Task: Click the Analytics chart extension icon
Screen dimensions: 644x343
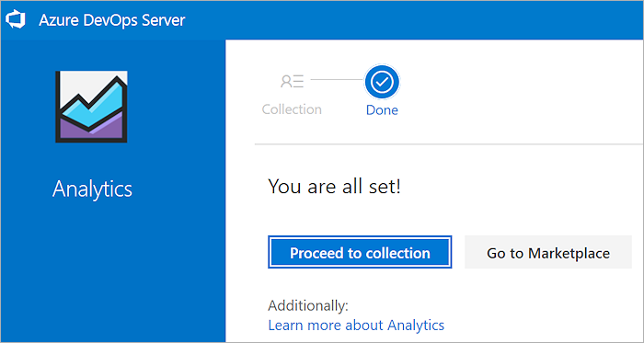Action: 91,107
